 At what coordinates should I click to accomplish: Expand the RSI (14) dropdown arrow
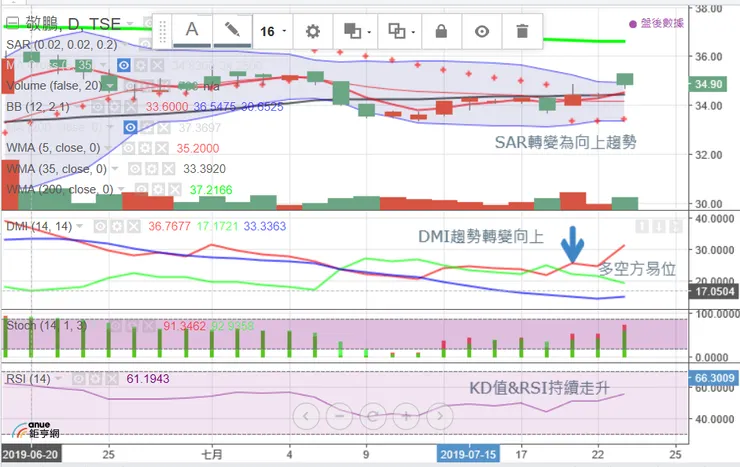pyautogui.click(x=59, y=379)
